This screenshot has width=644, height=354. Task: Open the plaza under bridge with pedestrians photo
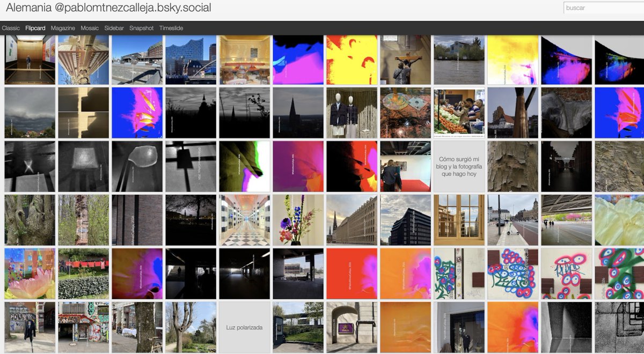point(566,220)
